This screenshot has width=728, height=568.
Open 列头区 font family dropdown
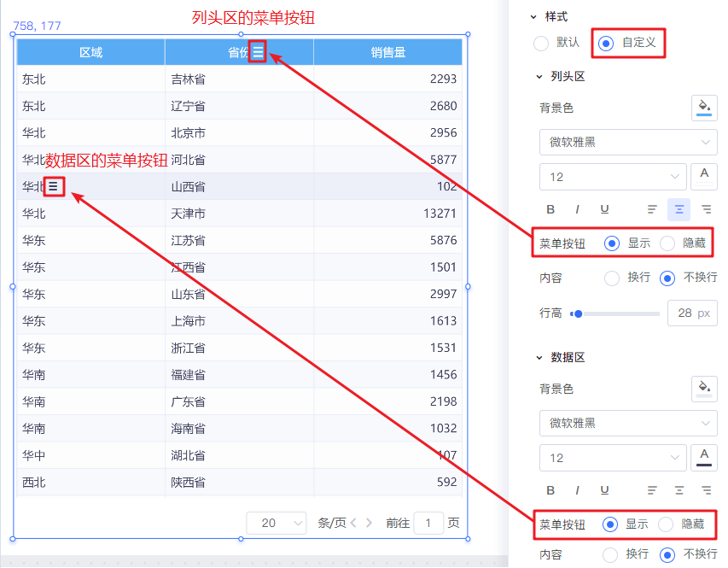[627, 143]
